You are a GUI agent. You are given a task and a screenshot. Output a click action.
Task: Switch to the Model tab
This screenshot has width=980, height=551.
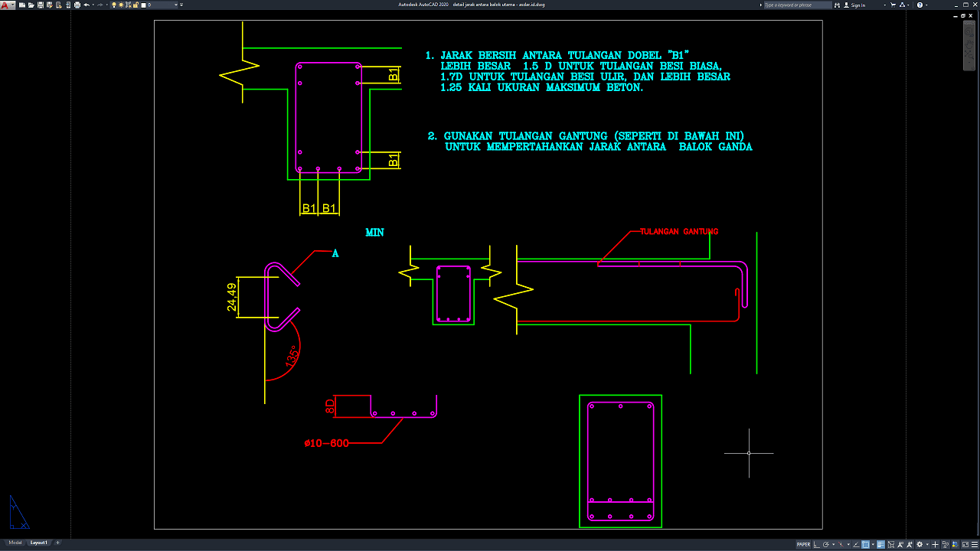pos(15,543)
